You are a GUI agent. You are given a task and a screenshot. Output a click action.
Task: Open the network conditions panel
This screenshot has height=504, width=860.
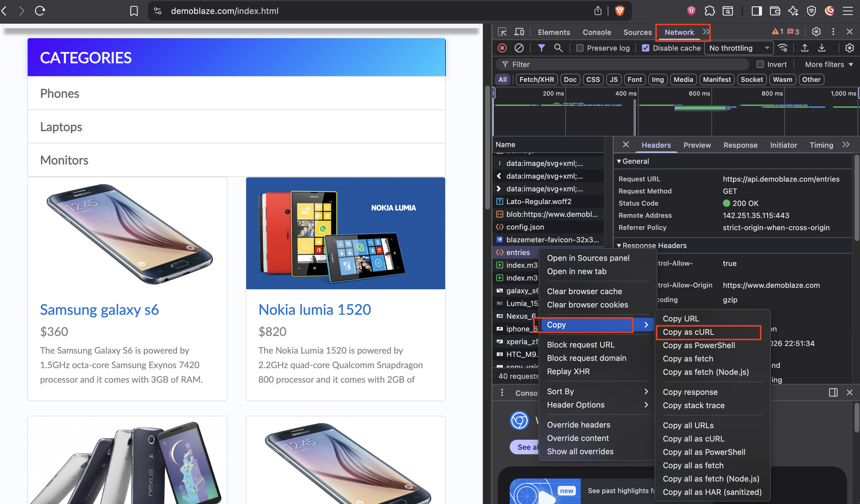click(783, 48)
